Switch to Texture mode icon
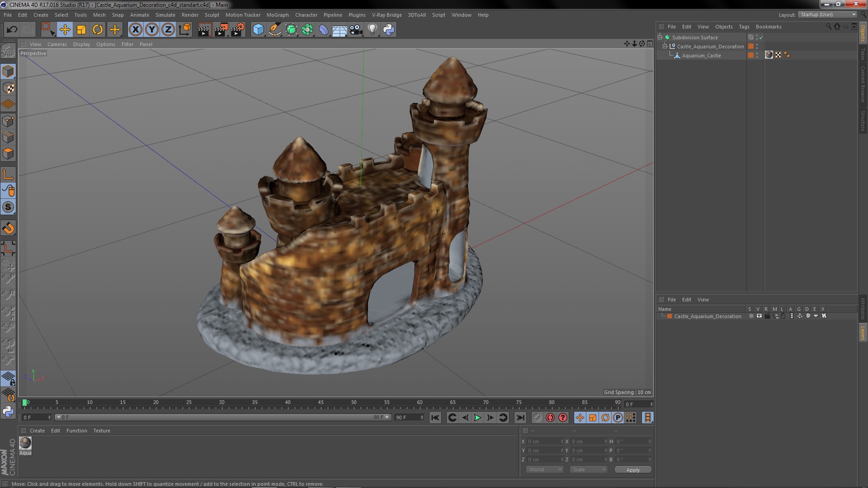Screen dimensions: 868x488 point(8,88)
